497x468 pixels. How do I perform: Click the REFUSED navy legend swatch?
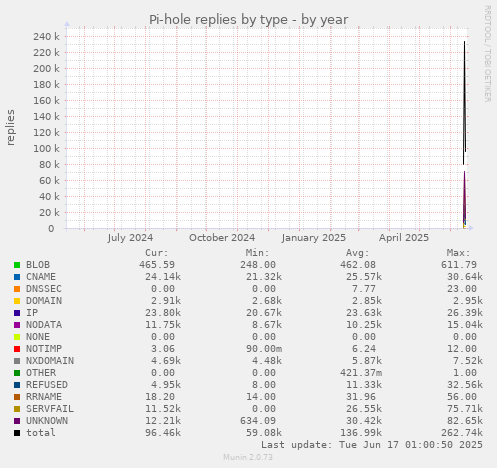click(17, 385)
